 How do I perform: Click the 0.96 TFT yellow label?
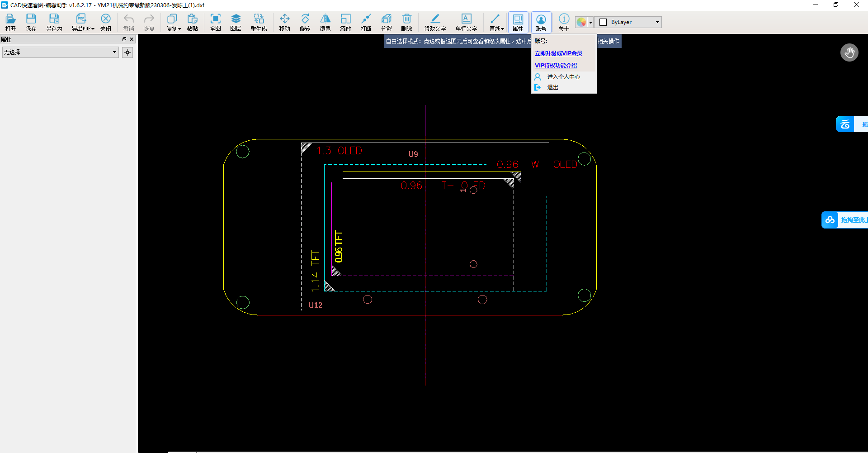(339, 247)
